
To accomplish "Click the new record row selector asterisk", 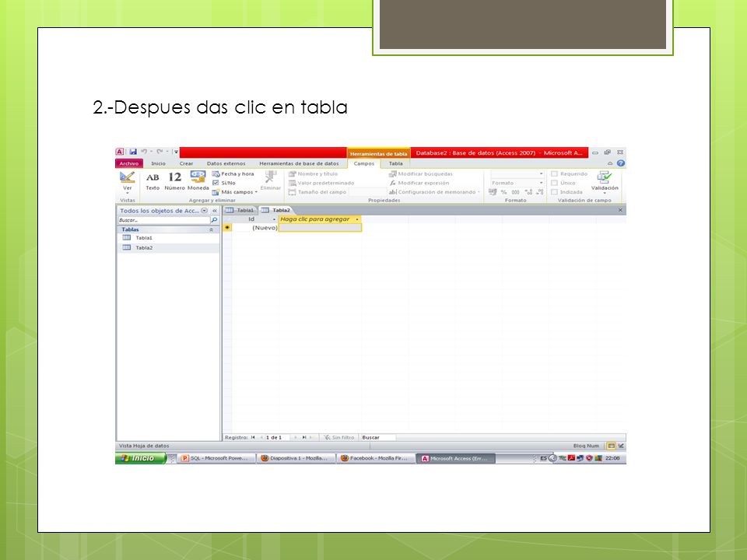I will 227,228.
